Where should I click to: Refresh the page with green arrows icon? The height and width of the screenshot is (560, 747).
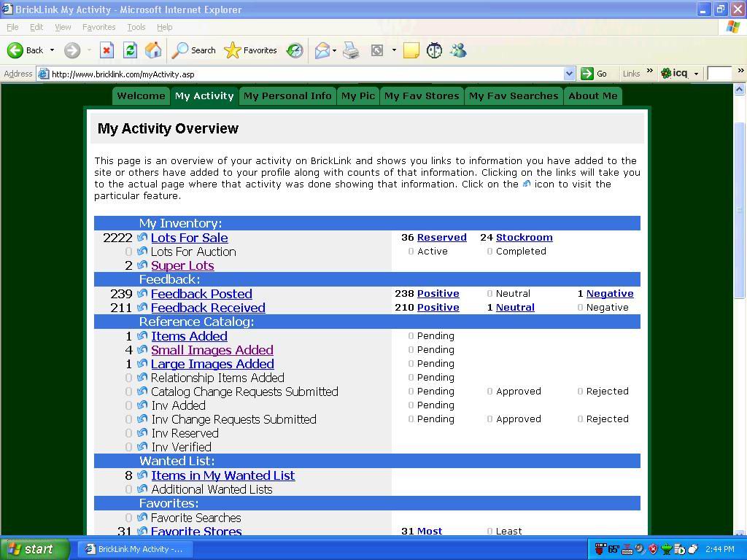click(x=130, y=50)
